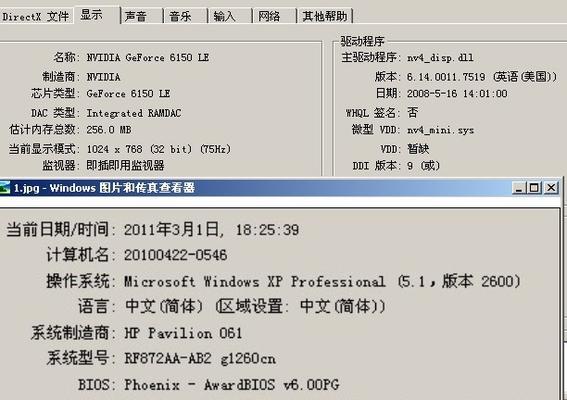Click the device name NVIDIA GeForce 6150 LE
The height and width of the screenshot is (400, 567).
[x=148, y=58]
